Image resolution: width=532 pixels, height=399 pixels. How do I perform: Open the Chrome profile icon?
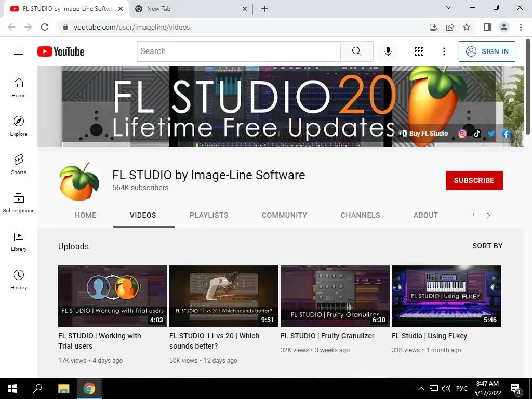click(x=504, y=27)
